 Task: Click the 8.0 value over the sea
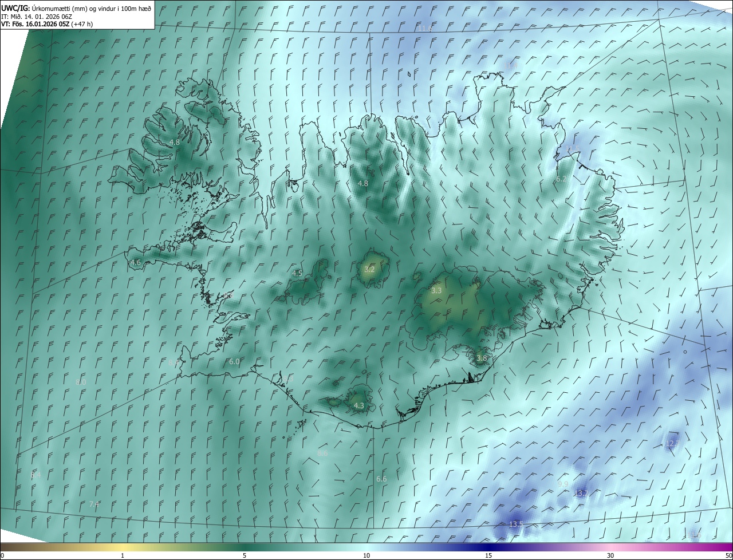pos(81,382)
